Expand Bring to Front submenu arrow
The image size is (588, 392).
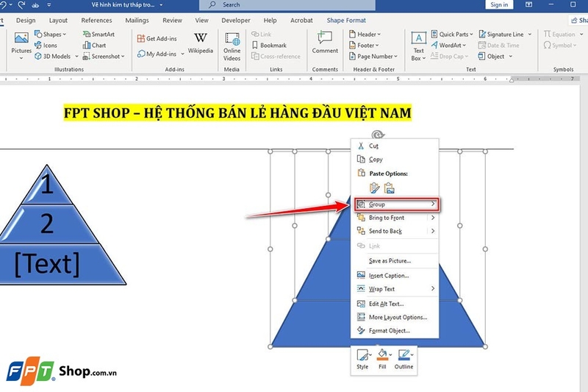click(x=433, y=218)
